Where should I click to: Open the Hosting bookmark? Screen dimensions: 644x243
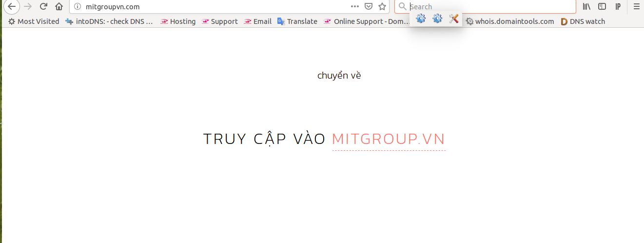[x=178, y=21]
